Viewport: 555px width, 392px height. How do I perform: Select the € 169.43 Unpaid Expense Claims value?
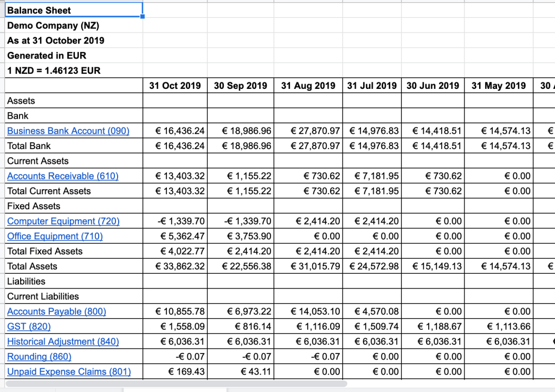[186, 371]
